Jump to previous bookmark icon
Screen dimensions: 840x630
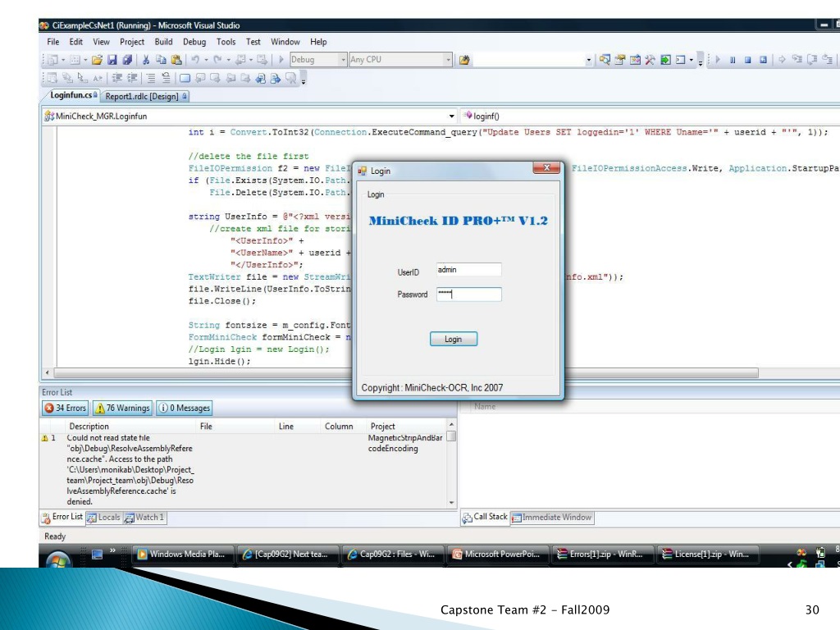(200, 78)
